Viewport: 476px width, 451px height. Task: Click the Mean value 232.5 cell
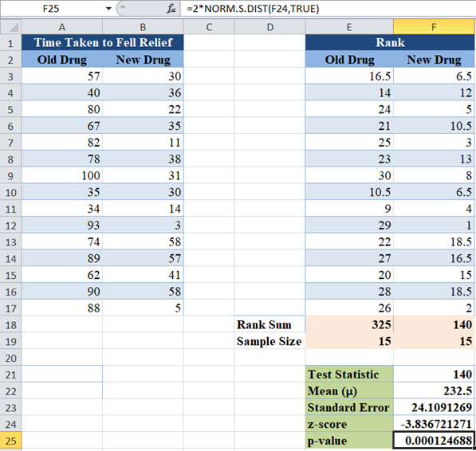point(434,390)
